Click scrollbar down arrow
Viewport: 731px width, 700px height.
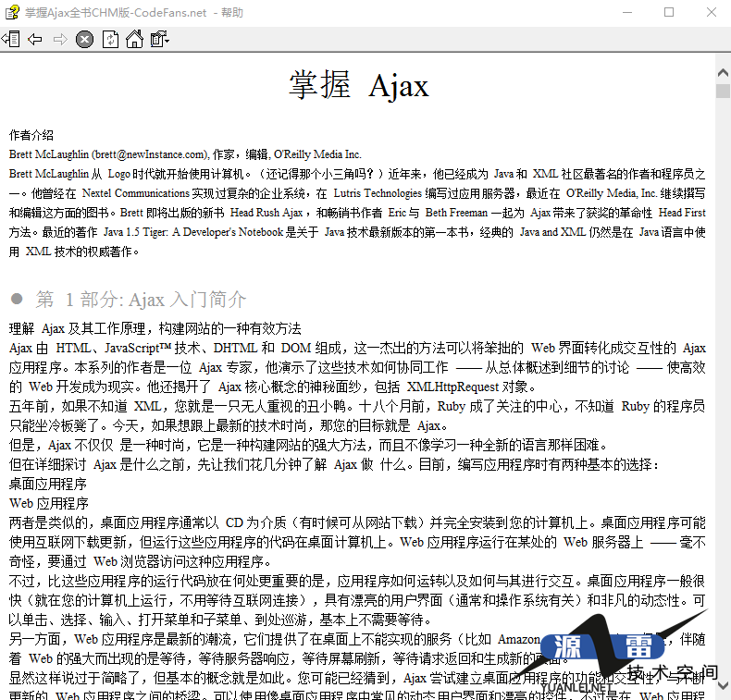[x=723, y=685]
